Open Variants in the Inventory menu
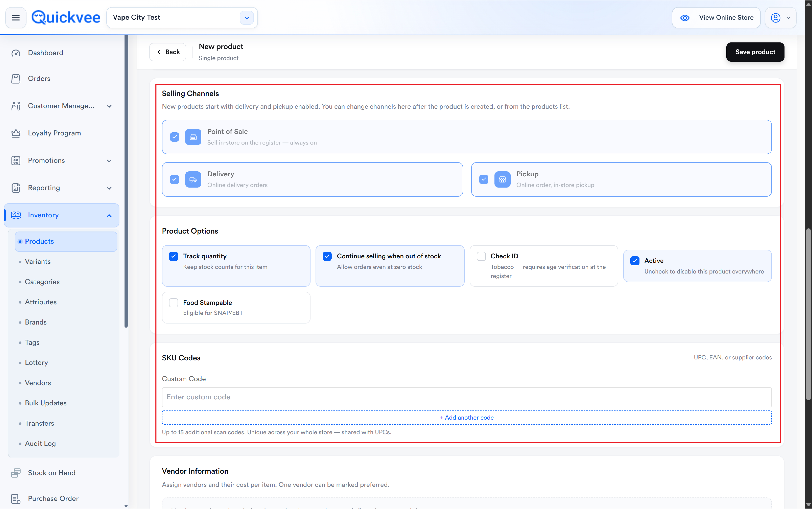812x509 pixels. tap(38, 262)
